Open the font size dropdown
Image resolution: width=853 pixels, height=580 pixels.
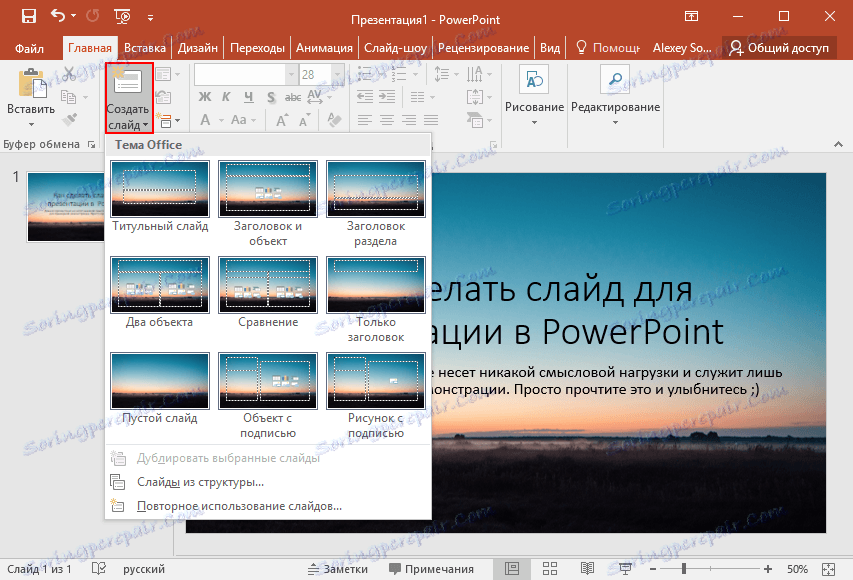[337, 74]
